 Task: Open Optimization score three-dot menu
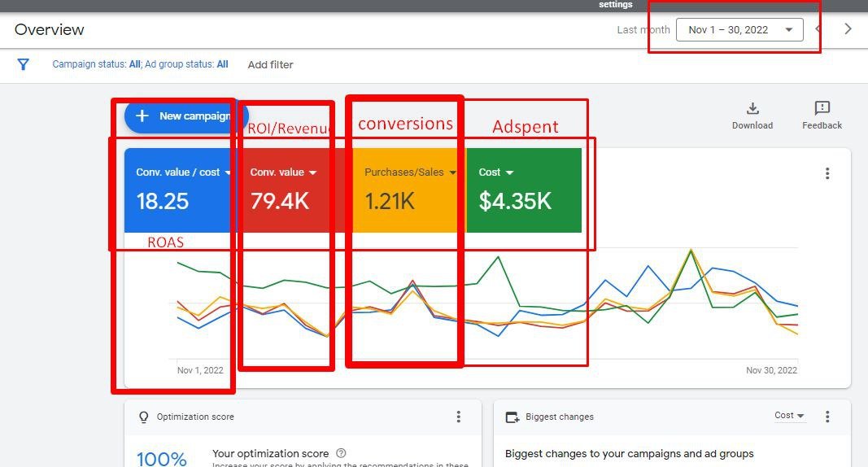(x=459, y=417)
